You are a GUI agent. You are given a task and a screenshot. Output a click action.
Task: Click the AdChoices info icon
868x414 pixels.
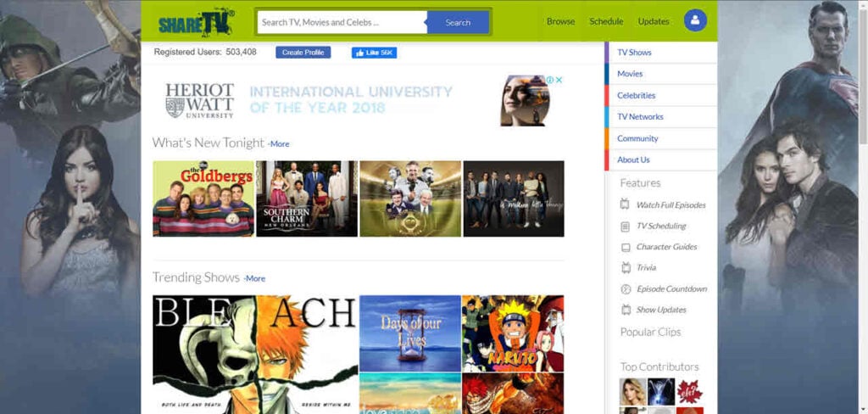point(550,80)
